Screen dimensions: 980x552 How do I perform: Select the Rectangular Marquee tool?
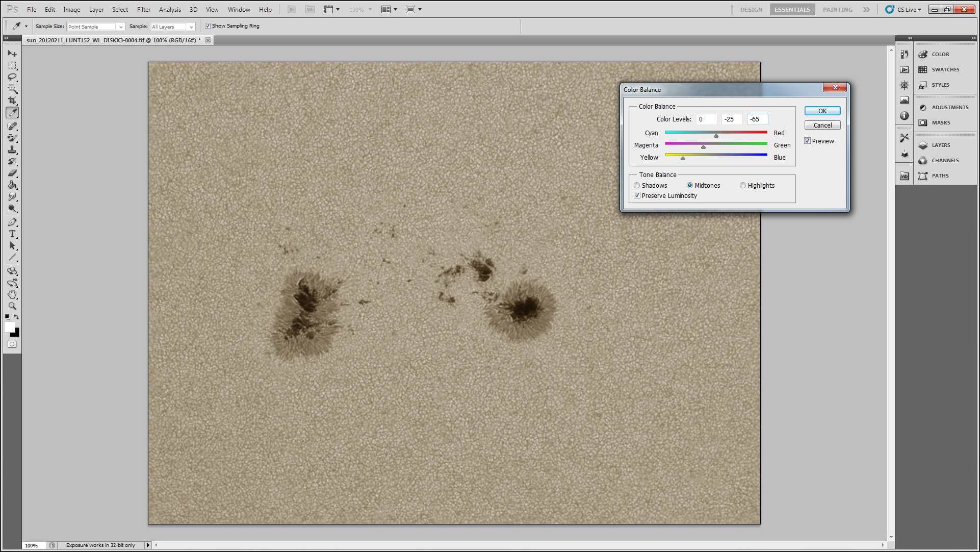12,65
